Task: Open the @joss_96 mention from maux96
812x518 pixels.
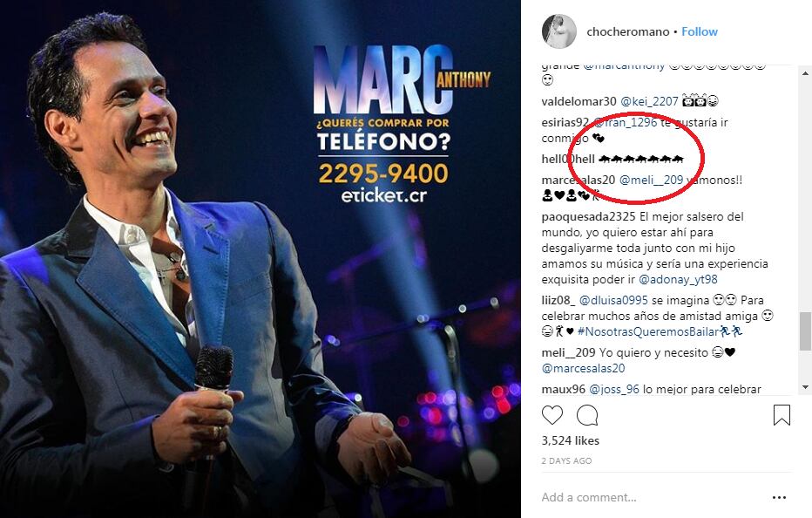Action: point(614,389)
